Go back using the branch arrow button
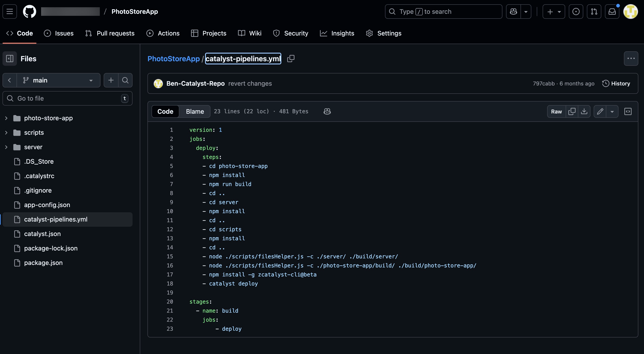Viewport: 644px width, 354px height. click(9, 80)
